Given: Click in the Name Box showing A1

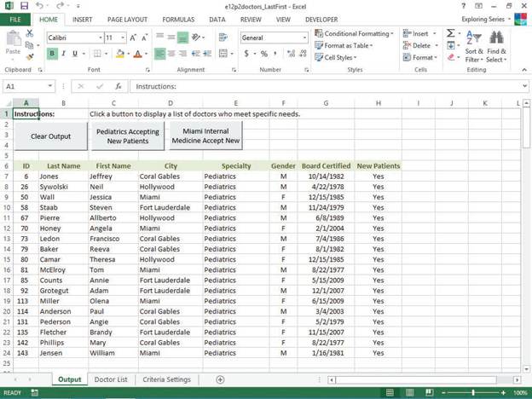Looking at the screenshot, I should point(24,86).
